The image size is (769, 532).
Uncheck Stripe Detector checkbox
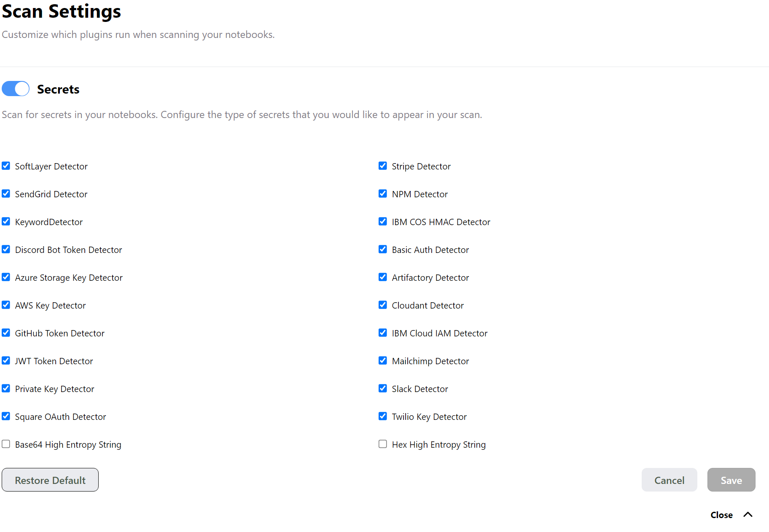tap(383, 166)
